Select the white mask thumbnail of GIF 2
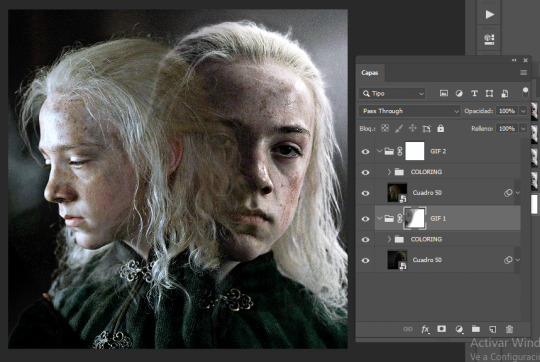Screen dimensions: 540x362 point(415,151)
